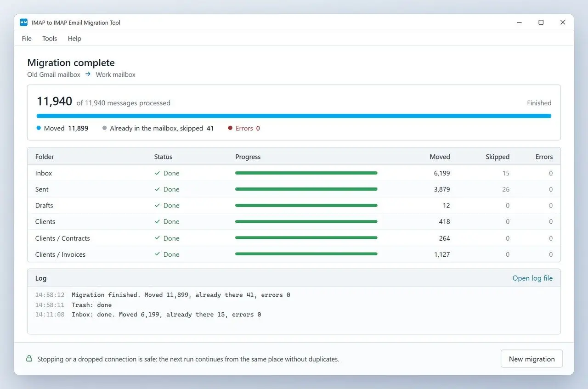Click the 3,879 moved count
Screen dimensions: 588x389
pyautogui.click(x=442, y=189)
